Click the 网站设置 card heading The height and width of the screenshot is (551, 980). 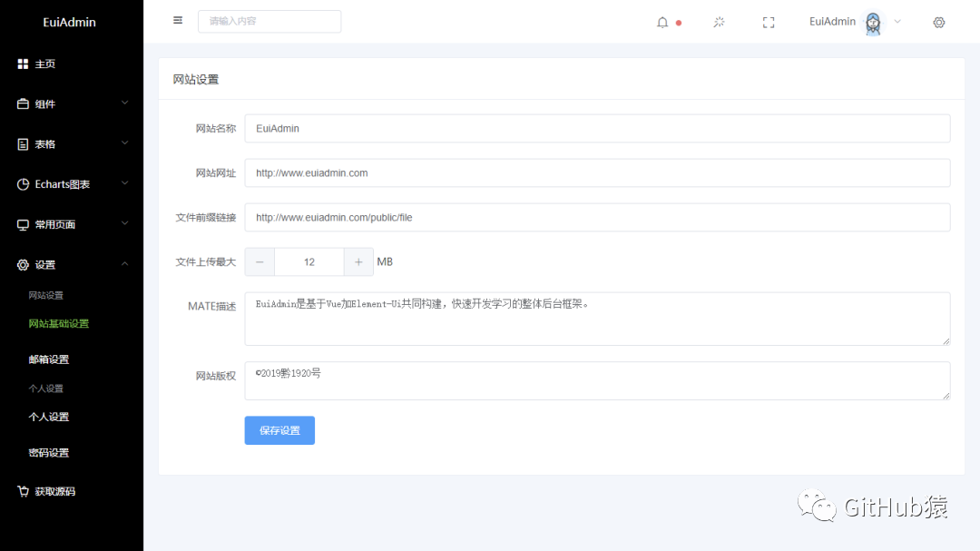[196, 80]
